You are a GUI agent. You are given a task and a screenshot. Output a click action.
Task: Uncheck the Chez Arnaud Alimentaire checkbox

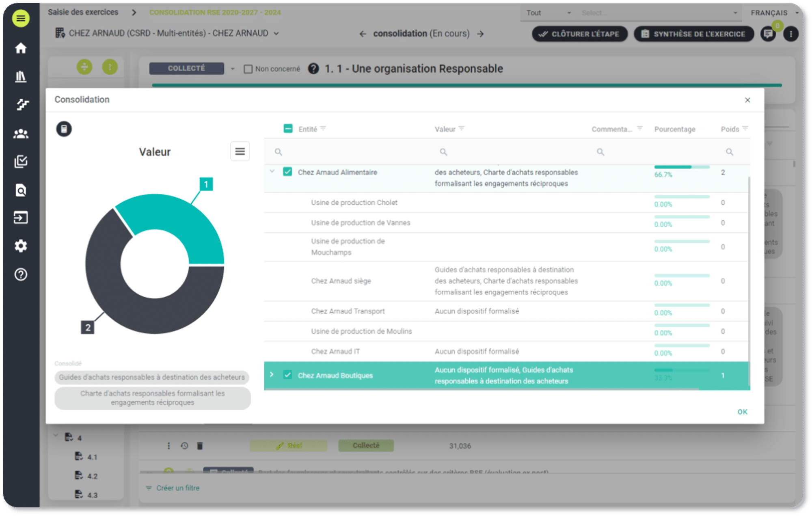pos(287,172)
